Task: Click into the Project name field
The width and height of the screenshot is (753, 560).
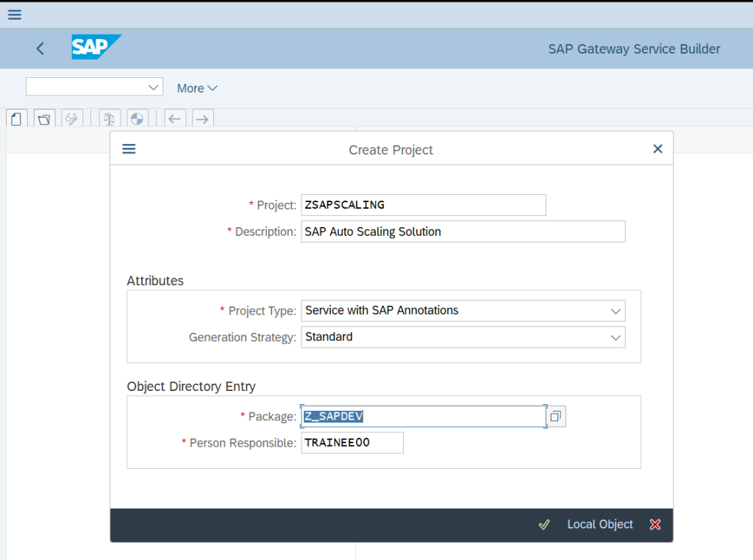Action: coord(424,205)
